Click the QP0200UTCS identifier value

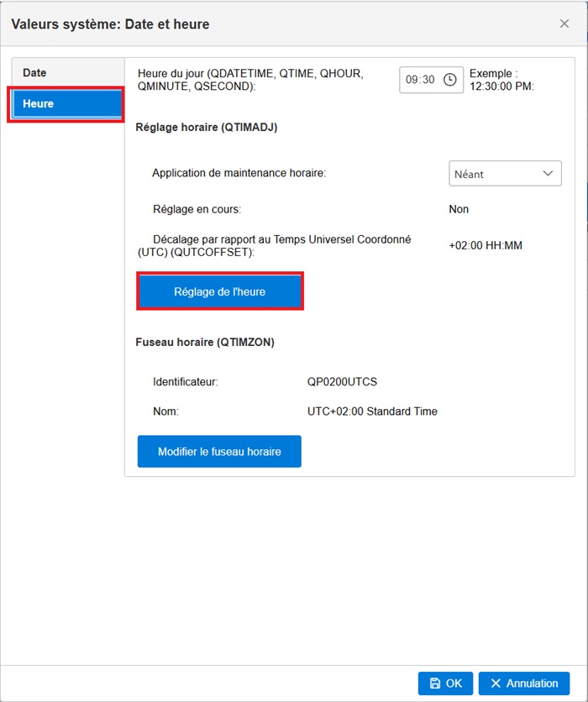[x=343, y=381]
